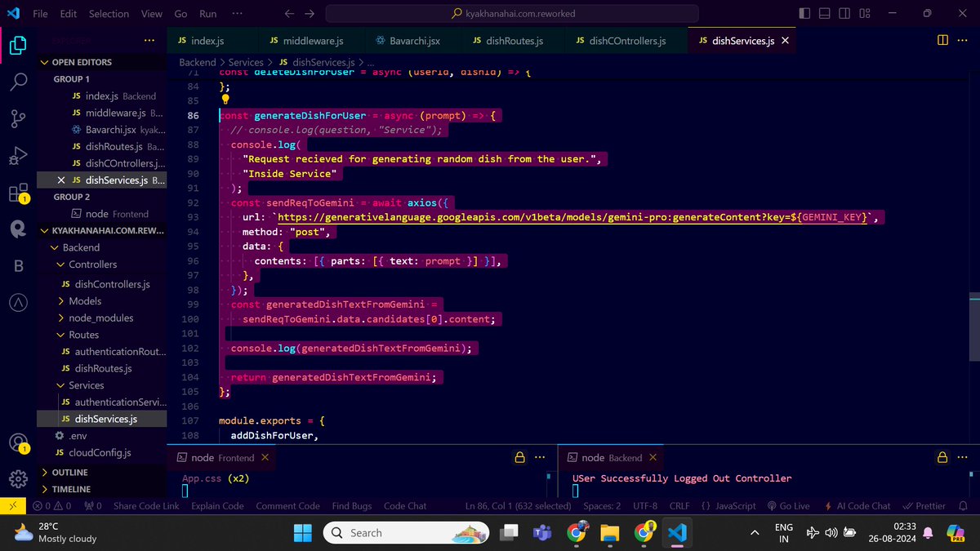Click the kyakhanahai.com.reworked command search box

512,14
